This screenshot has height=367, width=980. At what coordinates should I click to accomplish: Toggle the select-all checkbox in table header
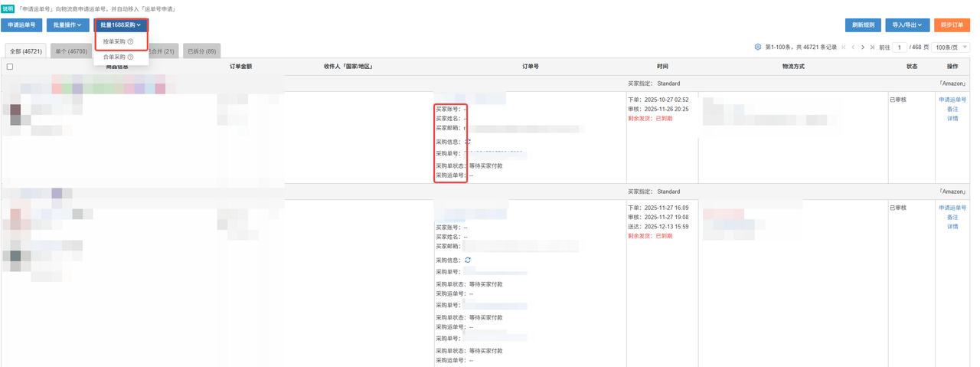coord(10,67)
